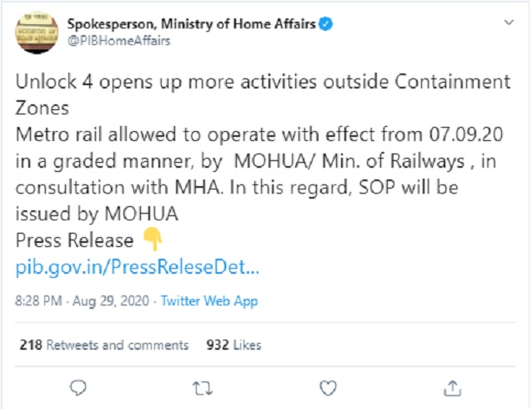Click the pointing-down hand emoji
Viewport: 532px width, 409px height.
[x=153, y=240]
